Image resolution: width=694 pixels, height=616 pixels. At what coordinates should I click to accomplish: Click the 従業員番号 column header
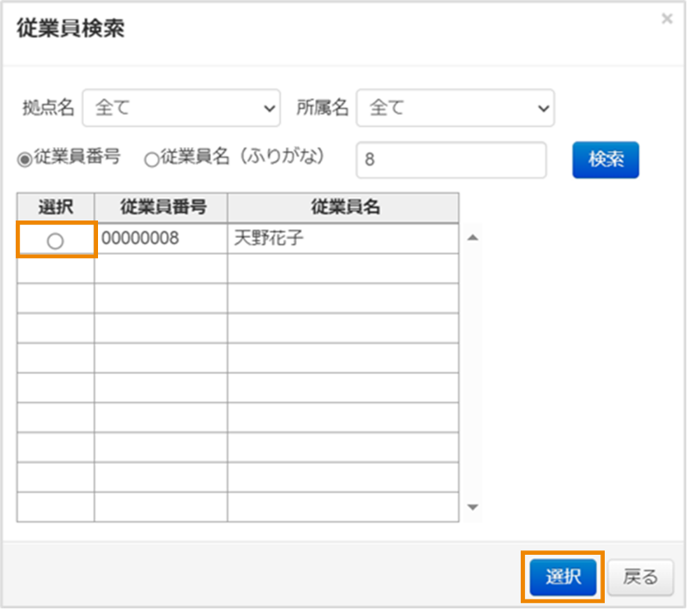[161, 207]
